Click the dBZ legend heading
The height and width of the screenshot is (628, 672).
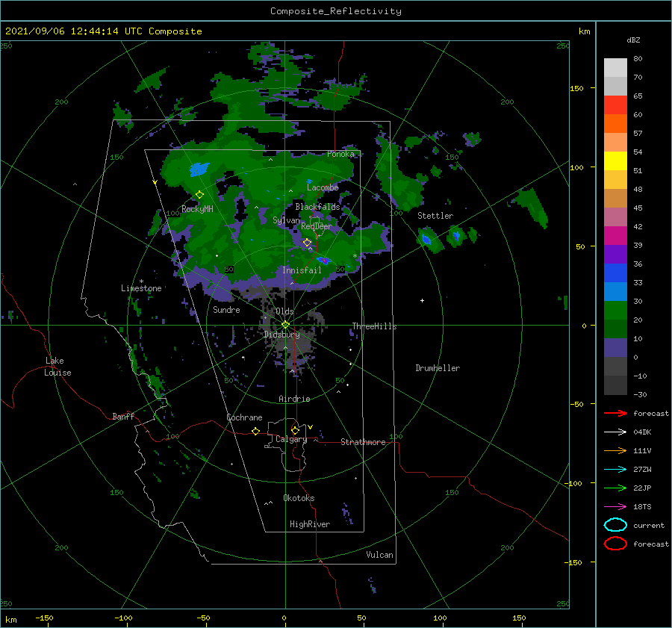tap(633, 40)
